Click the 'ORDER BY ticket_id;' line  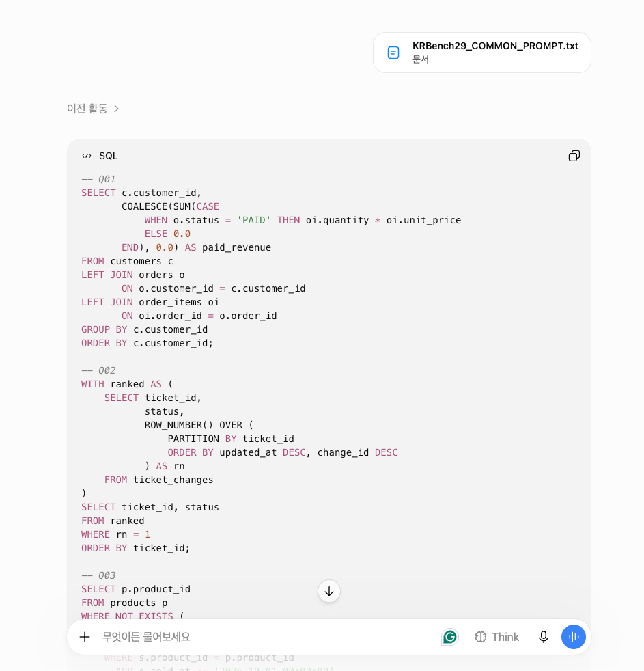coord(135,548)
